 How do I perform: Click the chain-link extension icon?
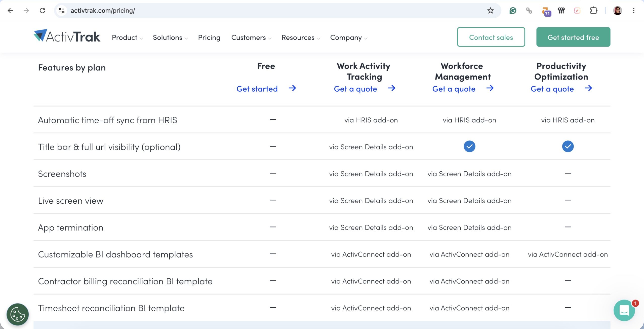[x=529, y=11]
